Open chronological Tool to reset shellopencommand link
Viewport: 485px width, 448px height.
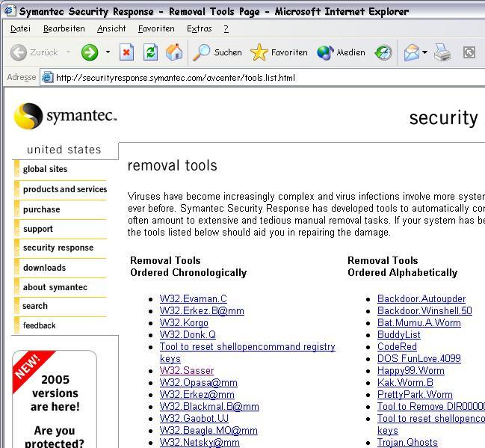(x=247, y=353)
